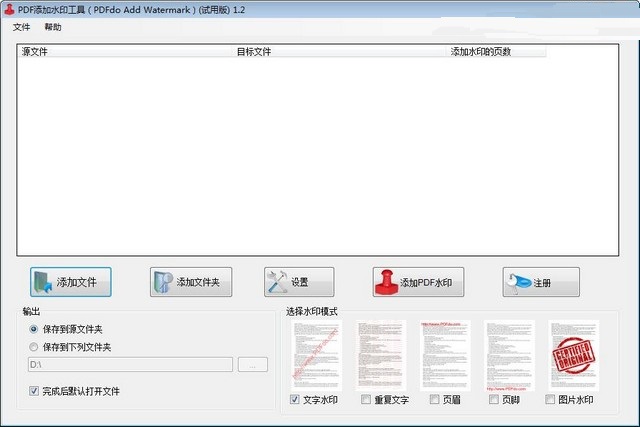Select the 保存到源文件夹 radio option

(x=35, y=328)
